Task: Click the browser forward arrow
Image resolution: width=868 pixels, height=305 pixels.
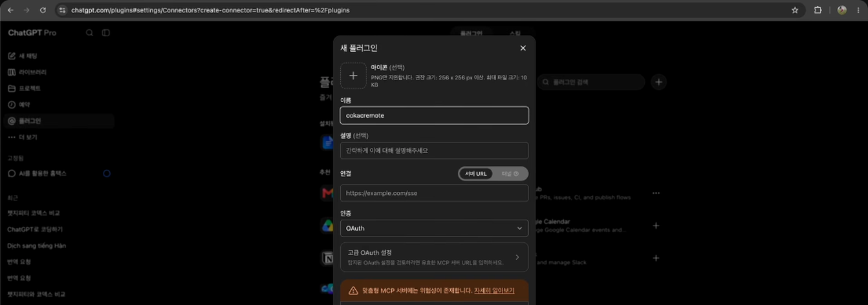Action: point(27,10)
